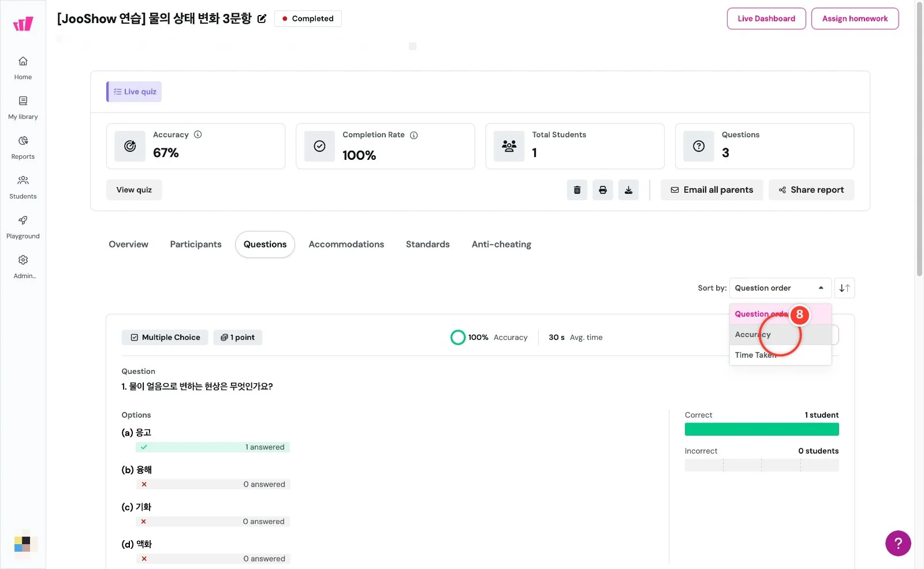Switch to the Overview tab
The height and width of the screenshot is (569, 924).
(x=128, y=244)
